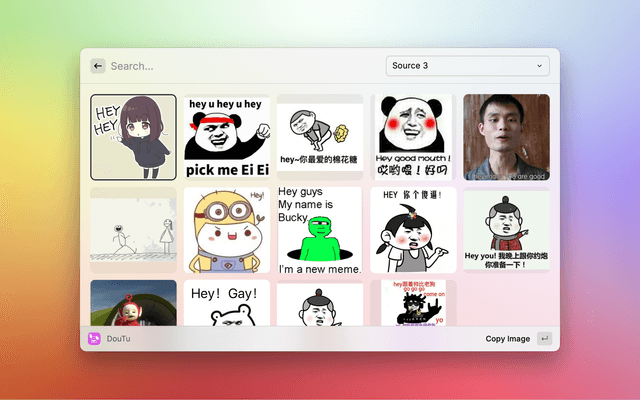Select the 'Hey you!' pointing man meme
The height and width of the screenshot is (400, 640).
pyautogui.click(x=506, y=230)
